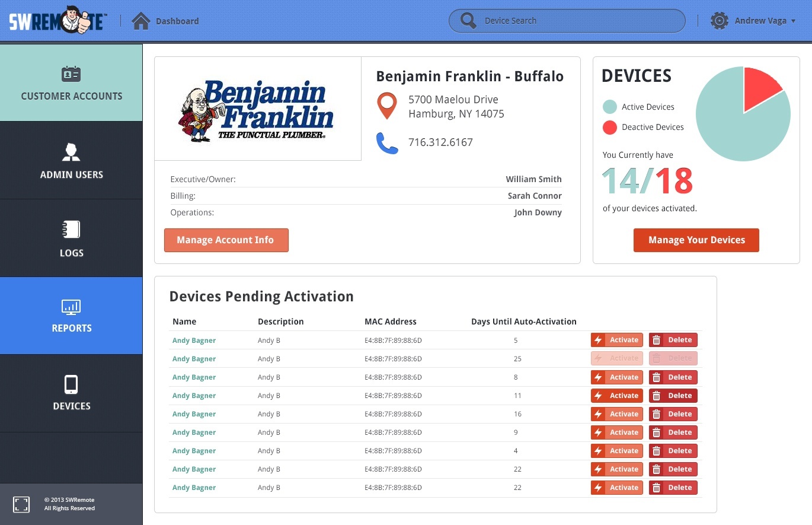Image resolution: width=812 pixels, height=525 pixels.
Task: Click the teal Active Devices legend dot
Action: (x=610, y=107)
